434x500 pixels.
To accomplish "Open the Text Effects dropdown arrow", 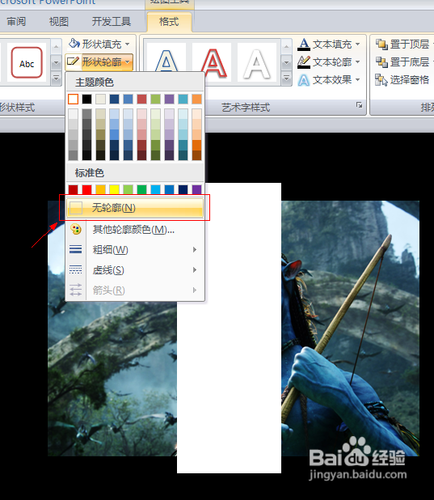I will point(357,80).
